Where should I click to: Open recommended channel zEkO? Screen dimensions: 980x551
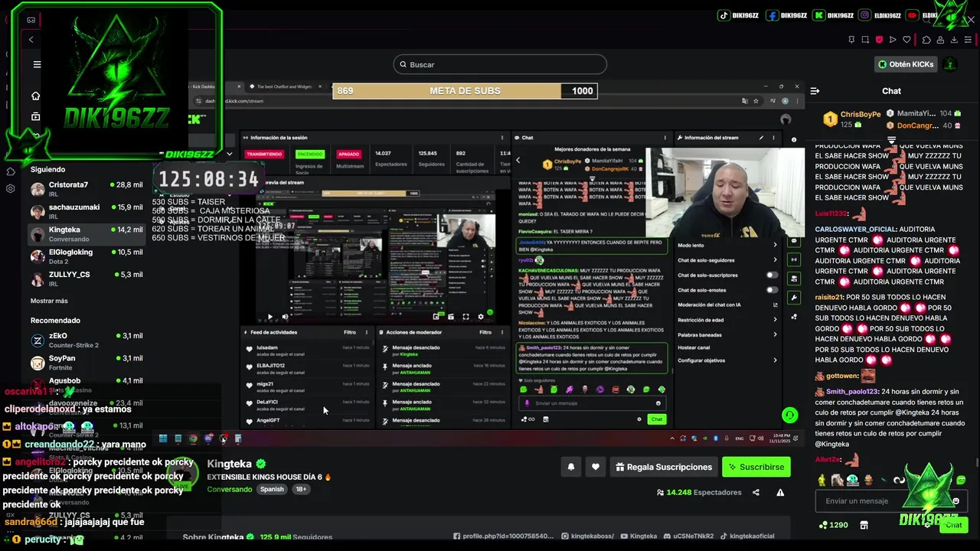tap(87, 340)
